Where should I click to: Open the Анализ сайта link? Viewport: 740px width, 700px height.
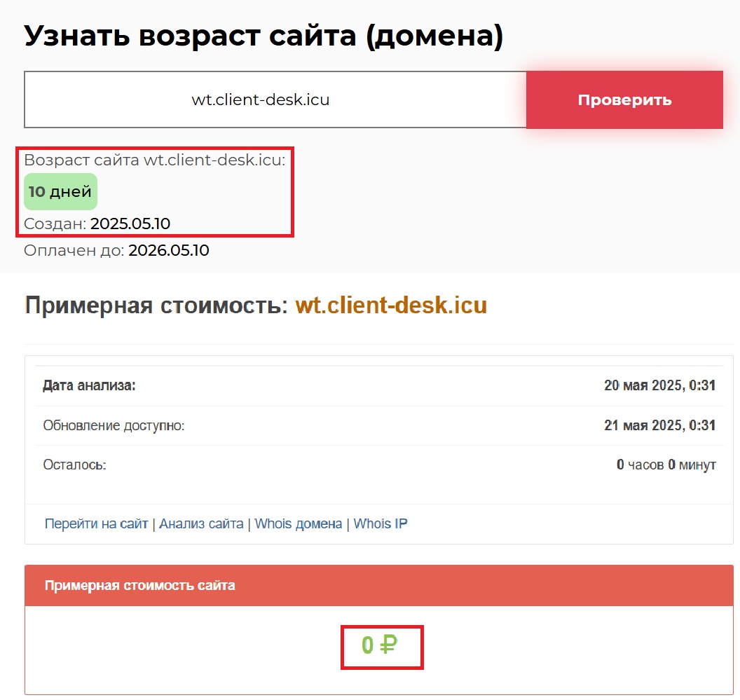pyautogui.click(x=201, y=523)
